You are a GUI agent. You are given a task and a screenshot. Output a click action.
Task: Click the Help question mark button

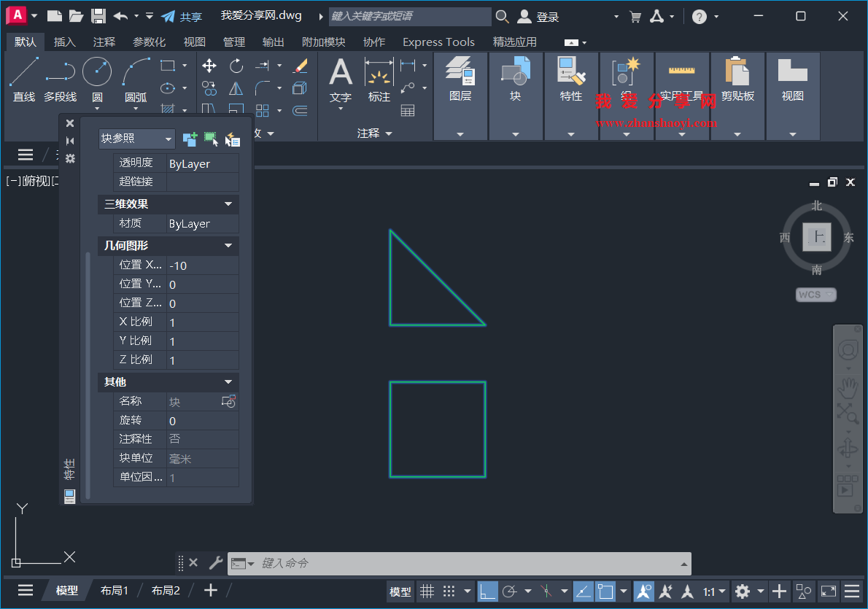(700, 17)
